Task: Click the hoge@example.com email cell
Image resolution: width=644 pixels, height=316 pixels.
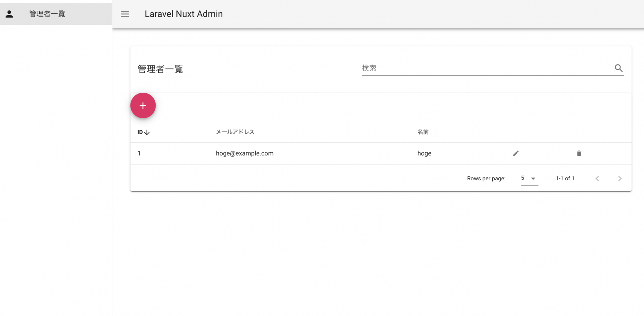Action: click(x=245, y=153)
